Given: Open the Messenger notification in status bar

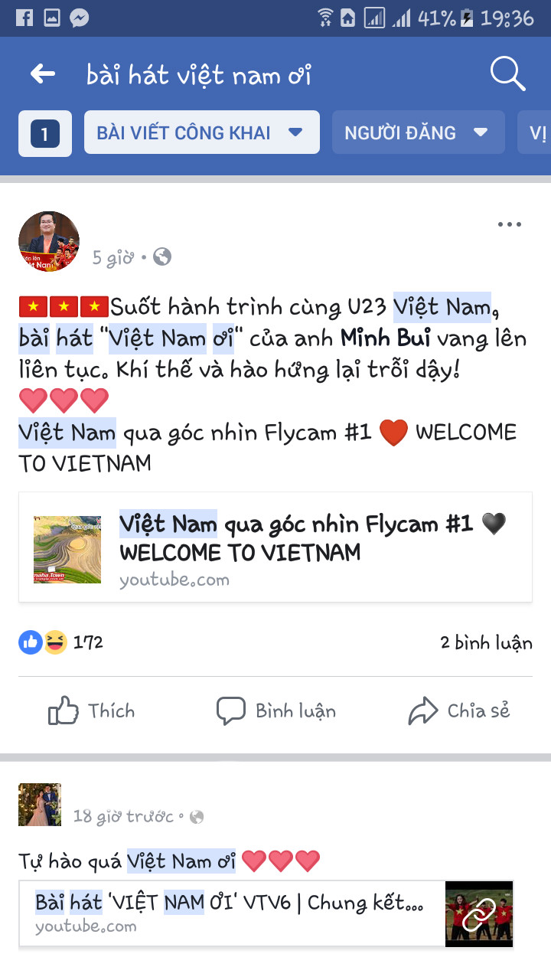Looking at the screenshot, I should click(x=80, y=18).
